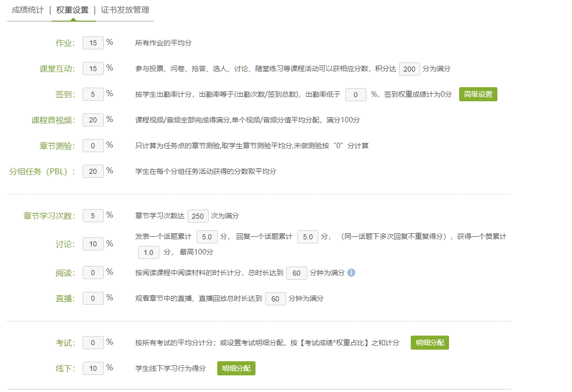Click the 作业 row label

[66, 43]
